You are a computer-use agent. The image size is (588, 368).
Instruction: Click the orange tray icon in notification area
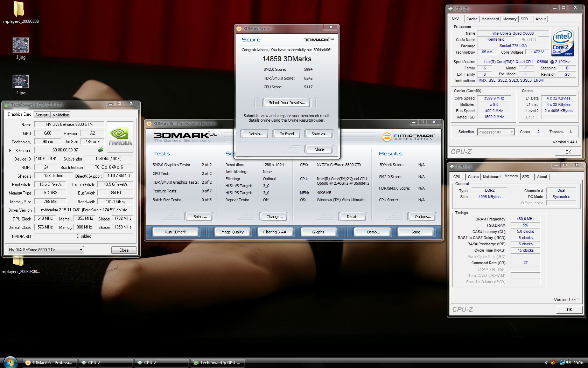553,362
